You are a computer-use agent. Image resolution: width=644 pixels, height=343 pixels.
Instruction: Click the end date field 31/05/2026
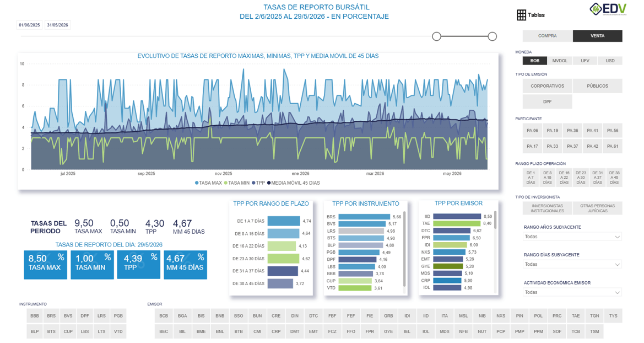[x=57, y=25]
